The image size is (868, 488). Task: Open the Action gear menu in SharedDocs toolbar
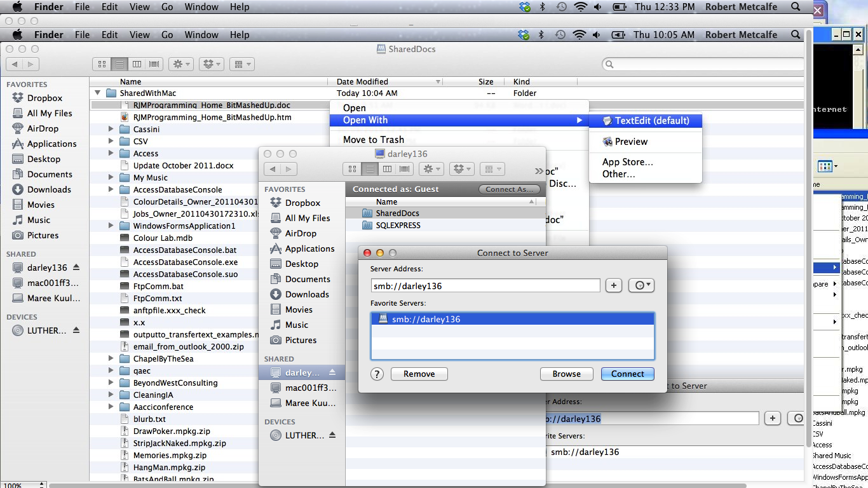pyautogui.click(x=182, y=64)
